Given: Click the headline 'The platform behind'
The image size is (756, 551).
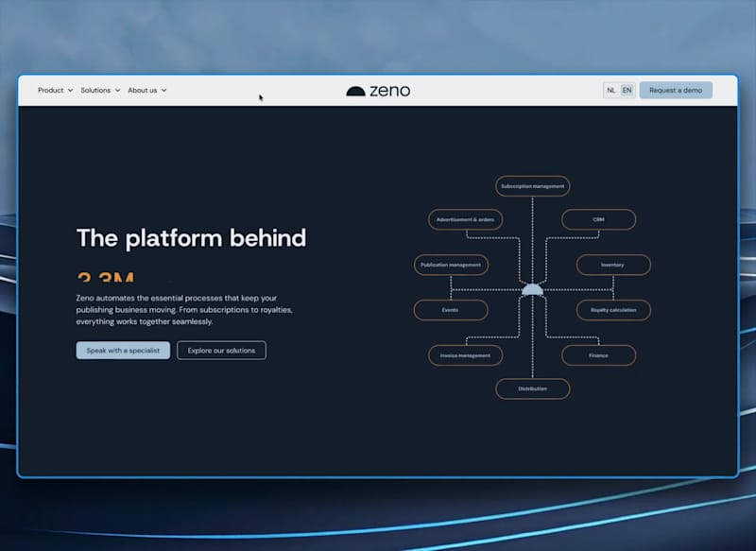Looking at the screenshot, I should coord(192,238).
